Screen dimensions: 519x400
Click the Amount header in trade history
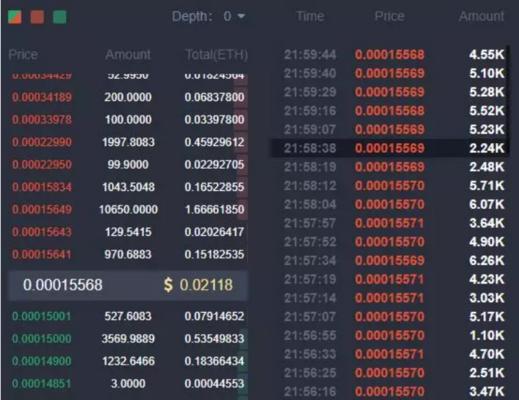click(481, 16)
